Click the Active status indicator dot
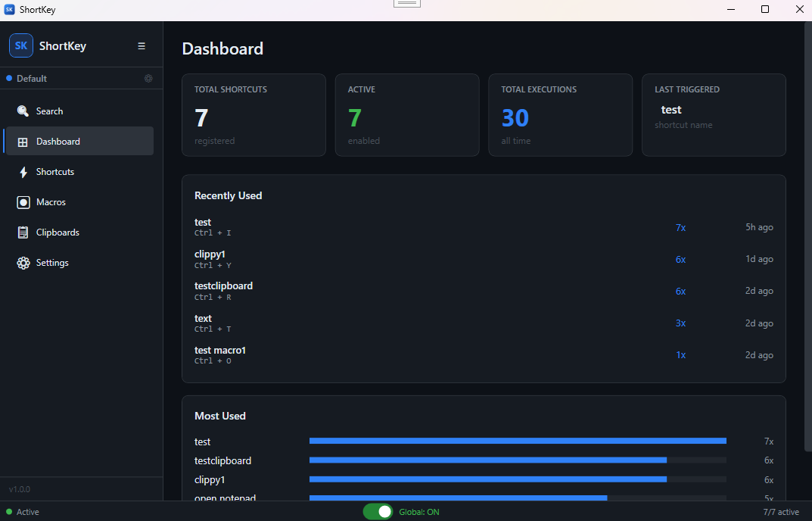This screenshot has height=521, width=812. coord(9,512)
